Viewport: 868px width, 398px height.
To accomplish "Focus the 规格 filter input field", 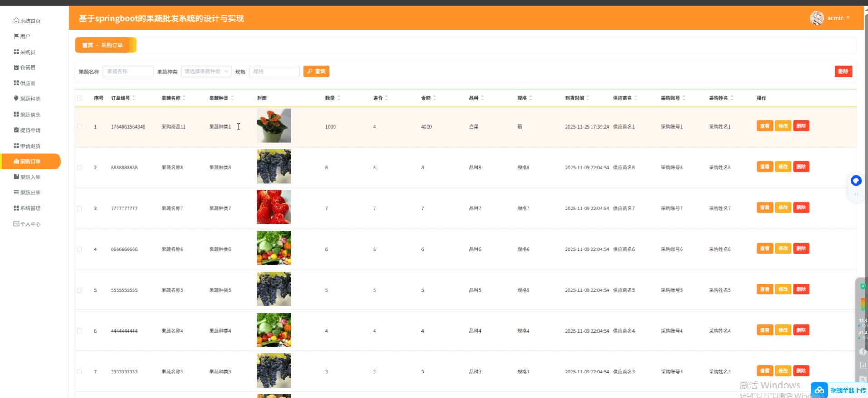I will [274, 71].
